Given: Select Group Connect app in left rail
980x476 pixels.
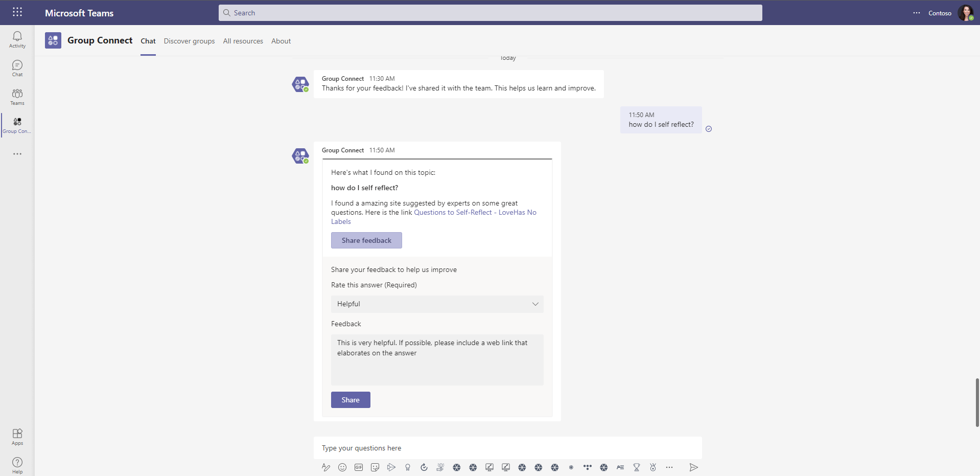Looking at the screenshot, I should pyautogui.click(x=17, y=125).
